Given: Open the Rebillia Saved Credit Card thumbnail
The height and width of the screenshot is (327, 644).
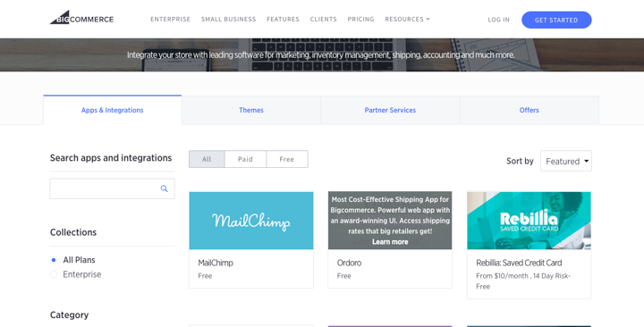Looking at the screenshot, I should point(529,221).
